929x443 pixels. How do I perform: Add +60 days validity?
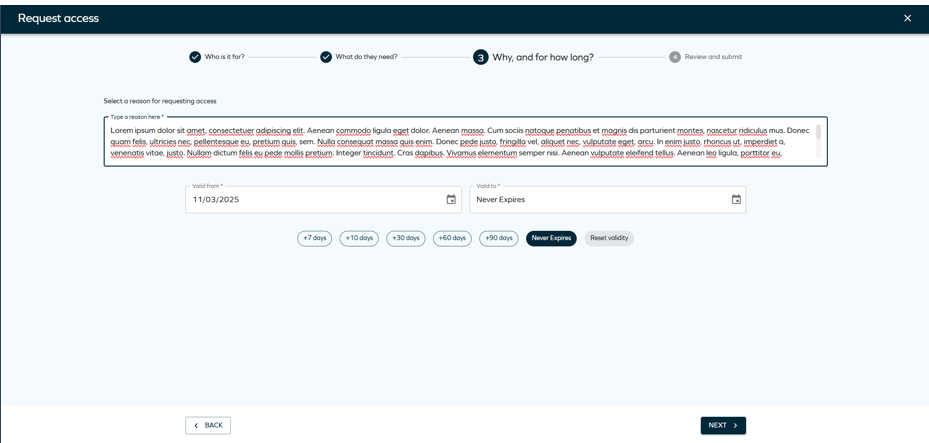coord(453,238)
